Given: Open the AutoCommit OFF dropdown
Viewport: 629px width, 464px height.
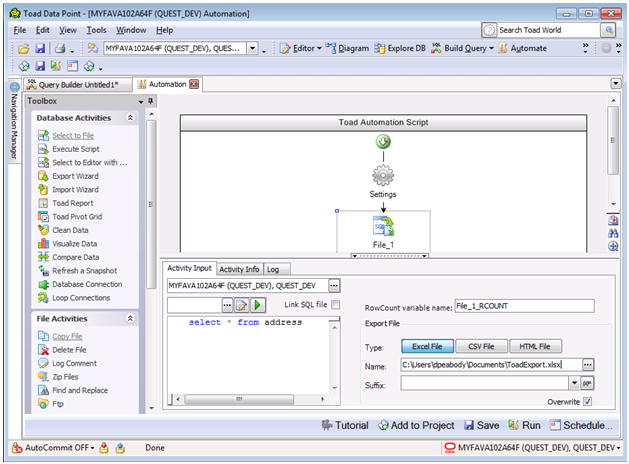Looking at the screenshot, I should 92,448.
